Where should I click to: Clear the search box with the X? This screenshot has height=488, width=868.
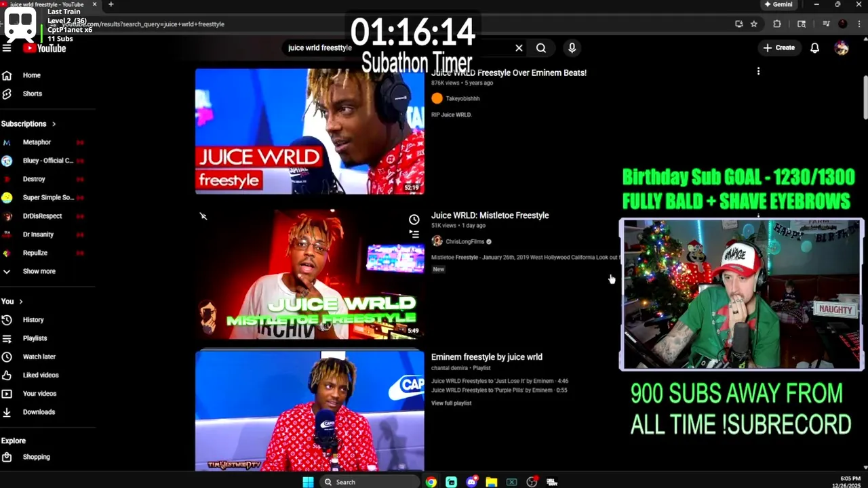coord(519,48)
